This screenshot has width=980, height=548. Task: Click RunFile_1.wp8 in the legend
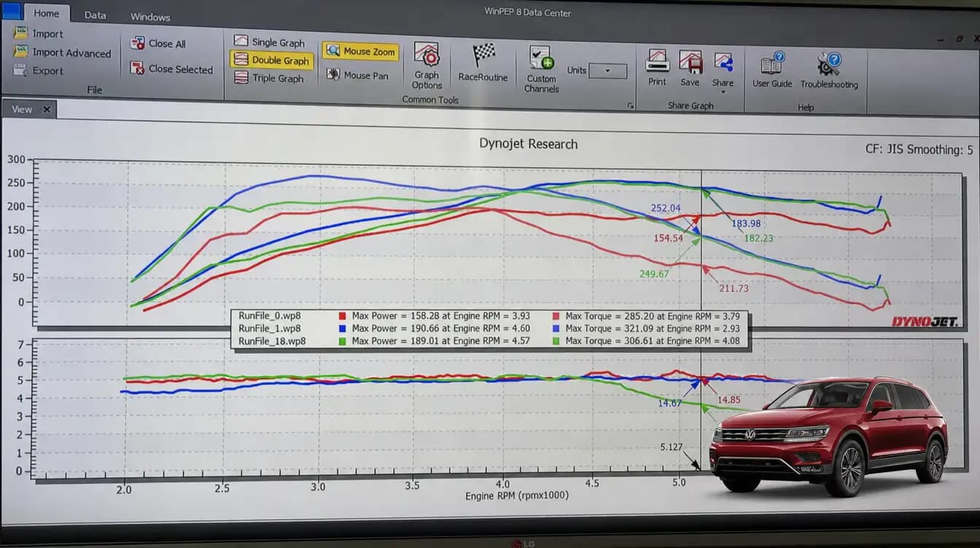(269, 328)
